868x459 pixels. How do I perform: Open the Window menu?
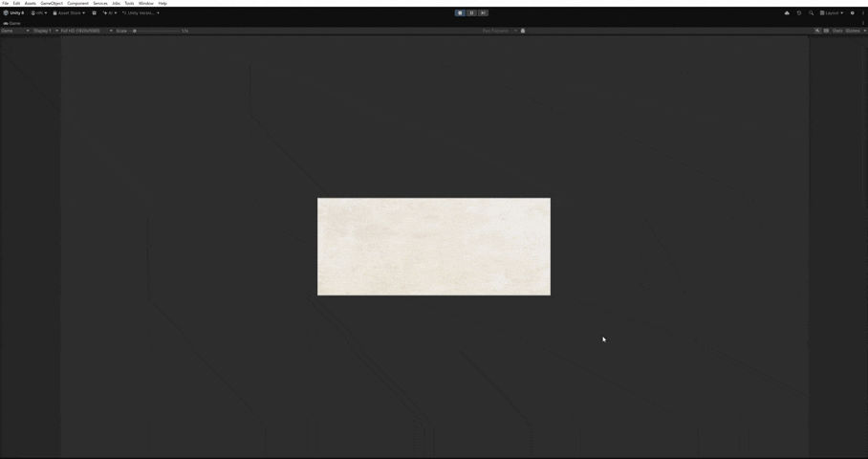[x=146, y=3]
